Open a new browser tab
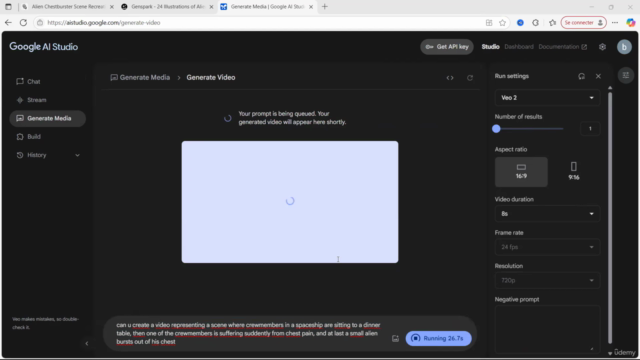This screenshot has height=360, width=640. click(x=324, y=7)
